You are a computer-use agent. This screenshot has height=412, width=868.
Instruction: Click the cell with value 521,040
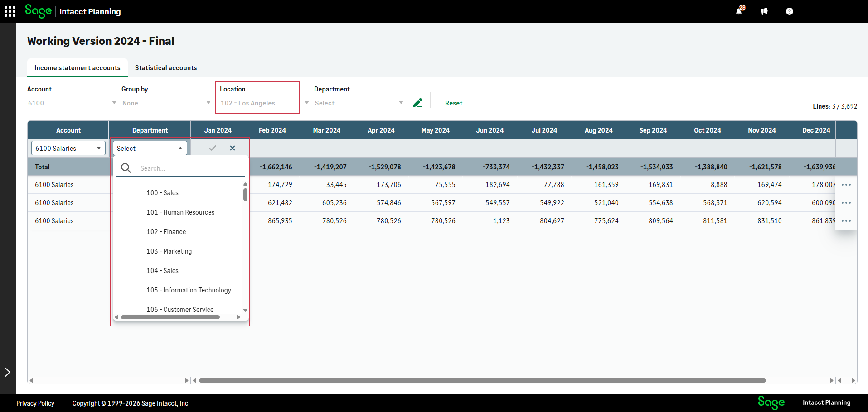coord(606,203)
